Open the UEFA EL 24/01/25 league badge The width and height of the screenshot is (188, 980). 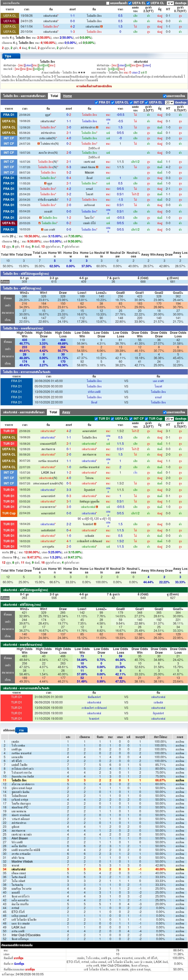(x=10, y=21)
